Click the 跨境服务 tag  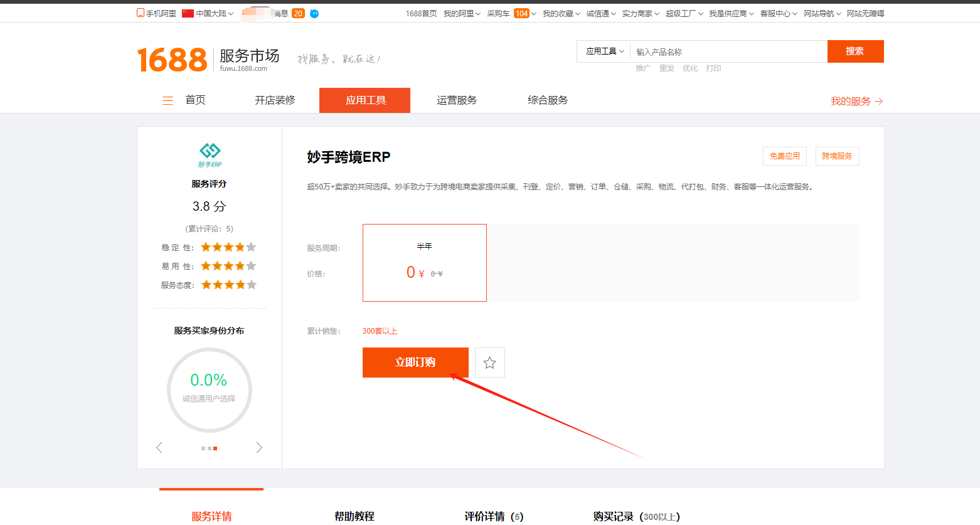(x=837, y=156)
